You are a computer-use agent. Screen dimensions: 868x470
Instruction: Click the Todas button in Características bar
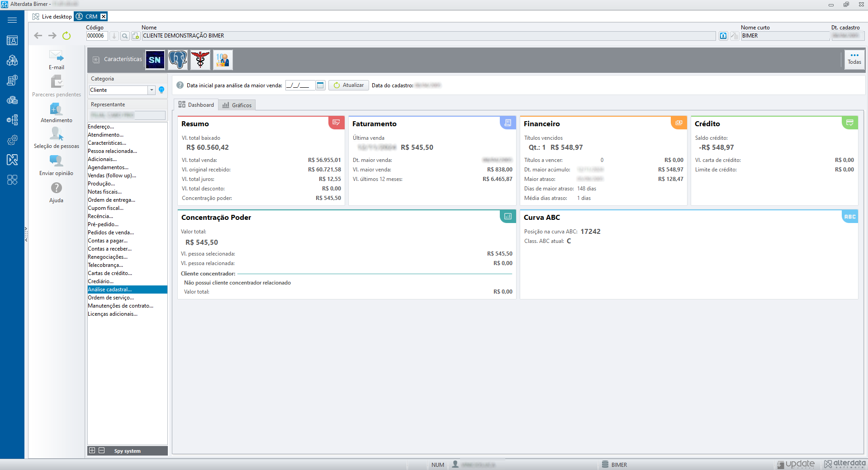pyautogui.click(x=854, y=59)
